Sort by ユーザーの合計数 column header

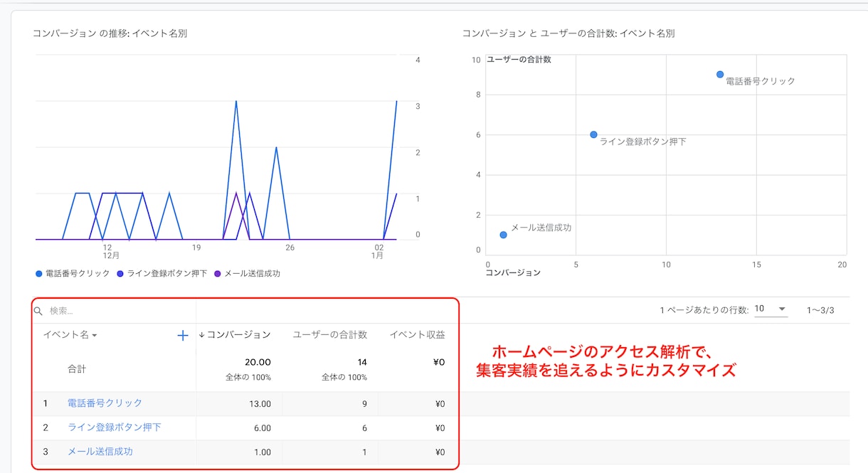tap(330, 334)
